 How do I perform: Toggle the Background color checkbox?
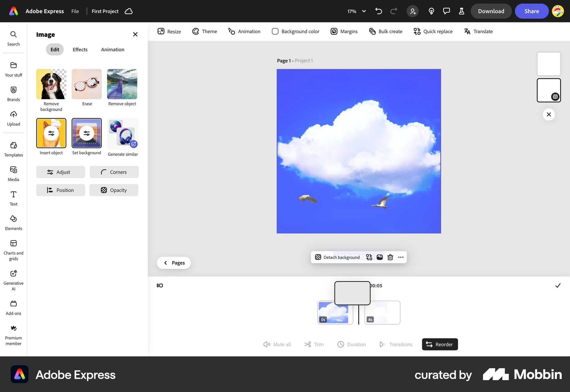pyautogui.click(x=275, y=31)
